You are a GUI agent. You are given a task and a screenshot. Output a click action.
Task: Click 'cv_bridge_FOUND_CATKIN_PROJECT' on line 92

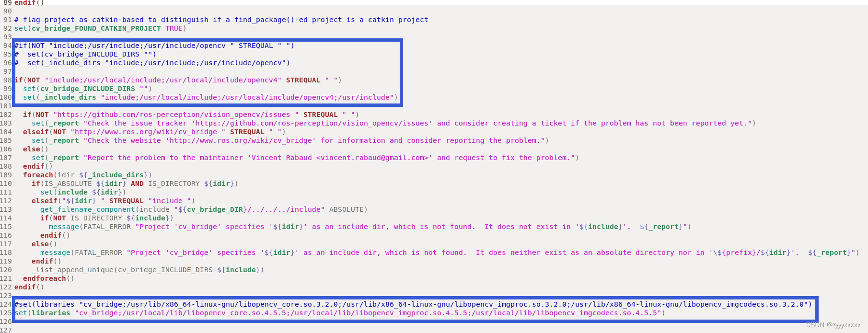pyautogui.click(x=96, y=28)
